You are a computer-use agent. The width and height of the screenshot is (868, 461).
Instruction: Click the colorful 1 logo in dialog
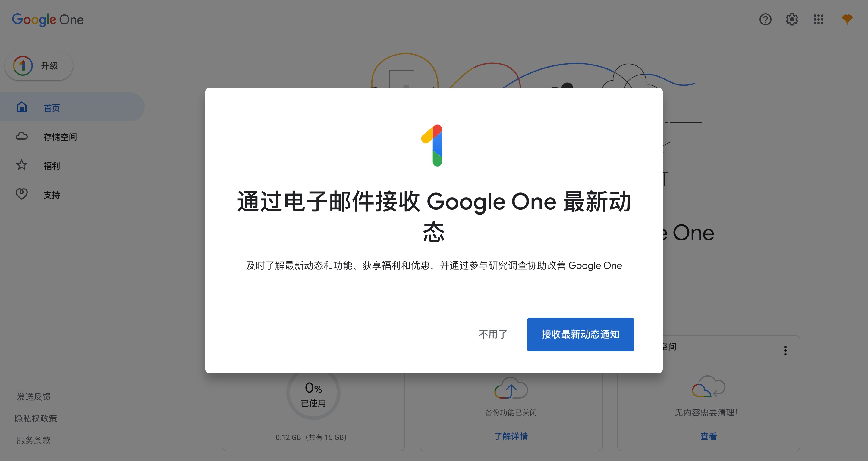(433, 145)
